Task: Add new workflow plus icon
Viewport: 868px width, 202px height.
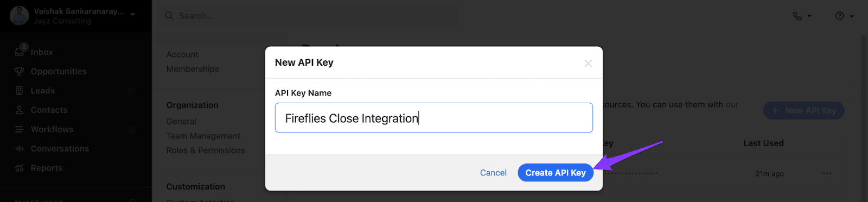Action: click(131, 129)
